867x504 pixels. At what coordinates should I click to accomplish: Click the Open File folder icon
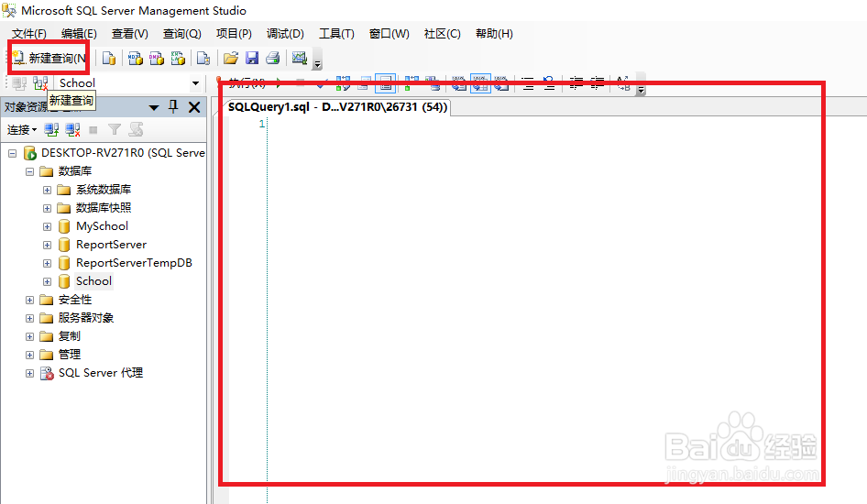pyautogui.click(x=231, y=58)
